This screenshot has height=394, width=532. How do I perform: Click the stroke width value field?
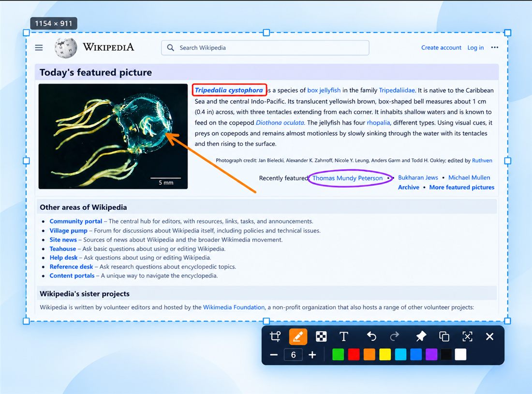[293, 355]
